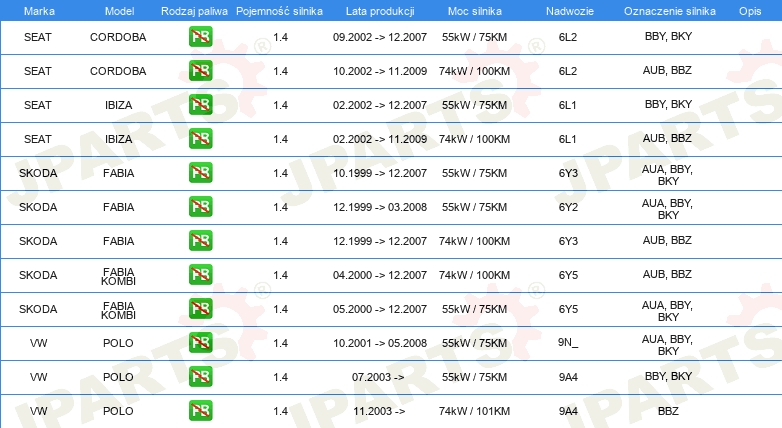
Task: Select date range 04.2000 -> 12.2007
Action: coord(380,275)
